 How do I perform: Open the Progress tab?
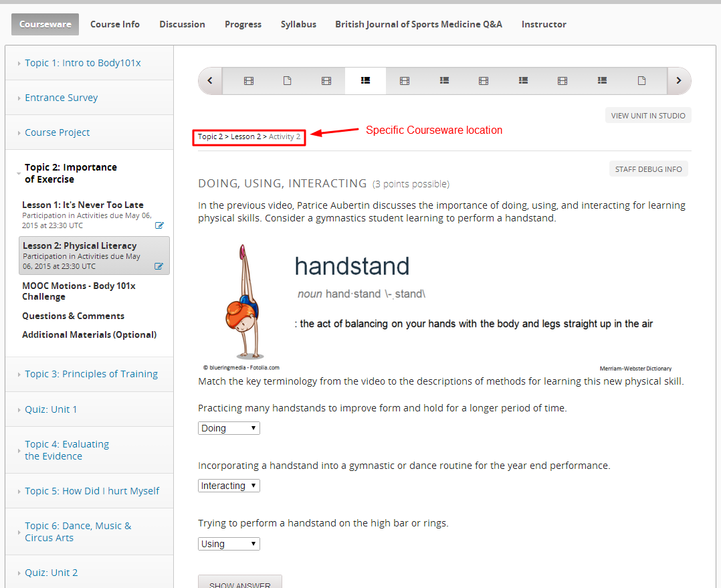(x=243, y=24)
